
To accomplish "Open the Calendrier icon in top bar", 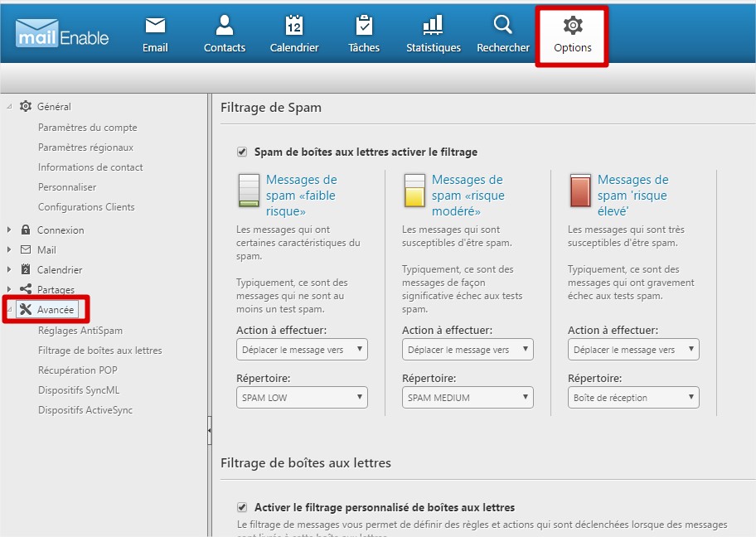I will tap(294, 26).
